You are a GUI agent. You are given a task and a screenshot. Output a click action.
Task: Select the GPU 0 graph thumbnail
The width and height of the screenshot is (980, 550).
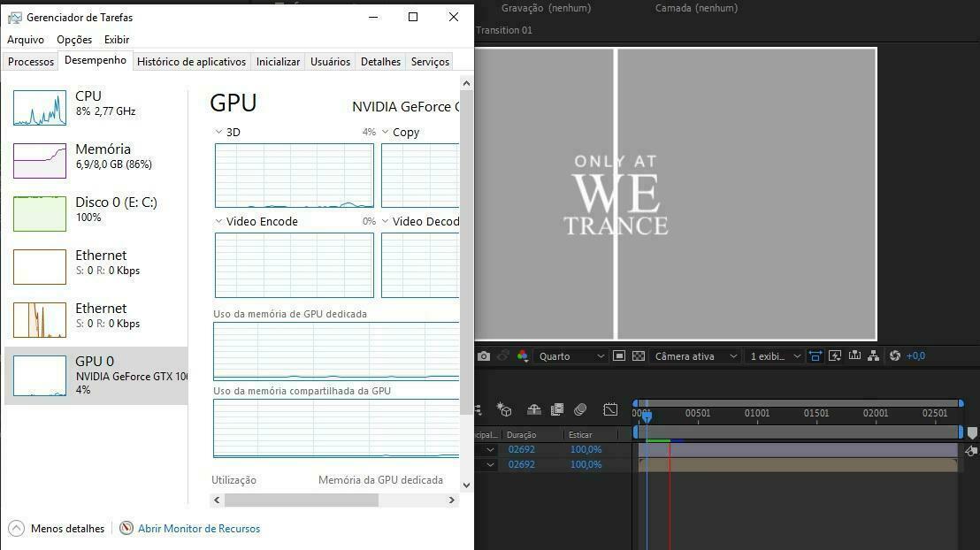tap(40, 376)
